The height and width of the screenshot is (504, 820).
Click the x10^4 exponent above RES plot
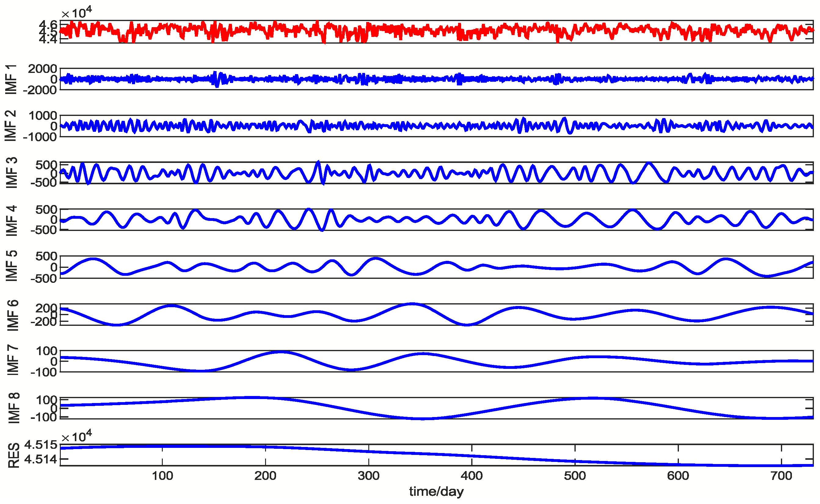(77, 436)
